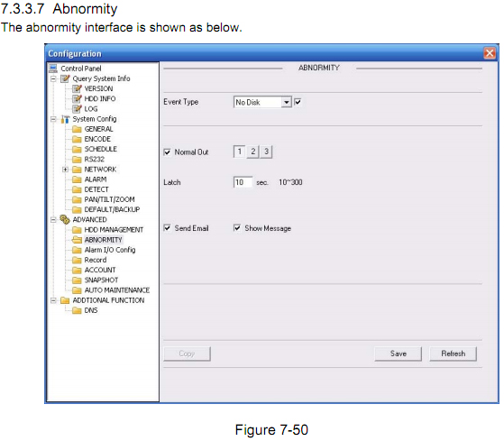Click the ADDTIONAL FUNCTION folder icon

pyautogui.click(x=65, y=300)
